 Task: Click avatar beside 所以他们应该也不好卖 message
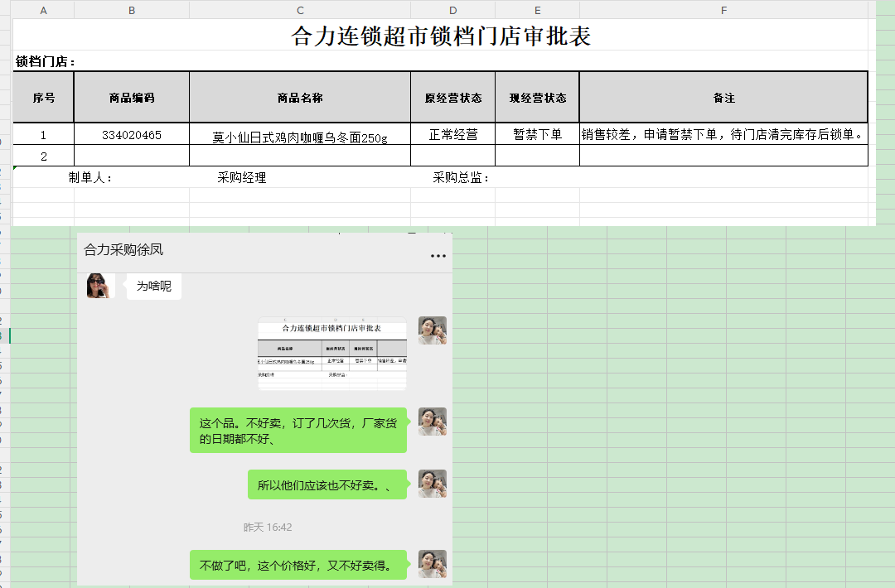click(x=432, y=484)
